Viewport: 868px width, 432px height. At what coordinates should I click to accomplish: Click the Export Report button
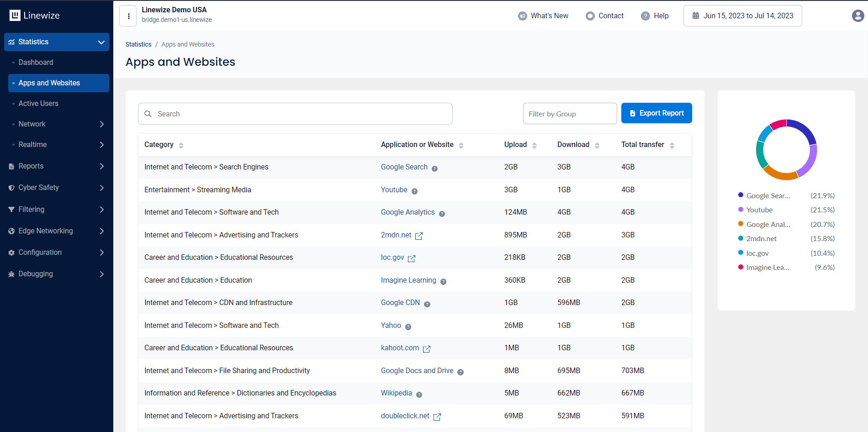(x=656, y=113)
